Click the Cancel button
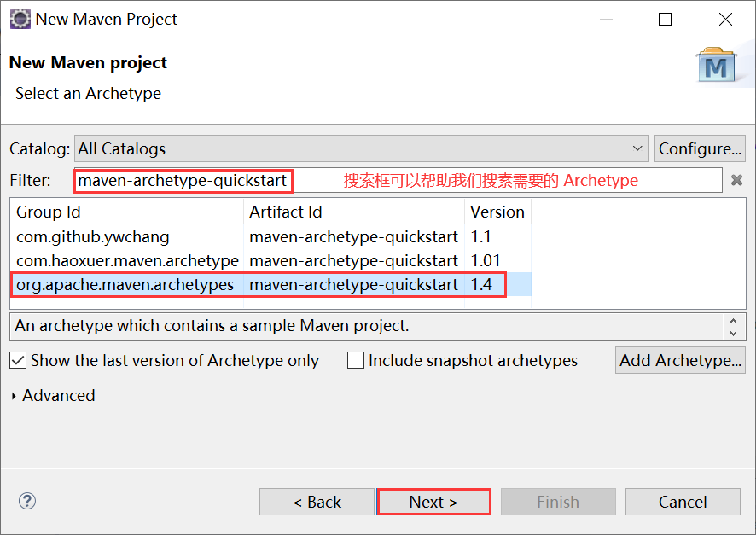 point(683,502)
